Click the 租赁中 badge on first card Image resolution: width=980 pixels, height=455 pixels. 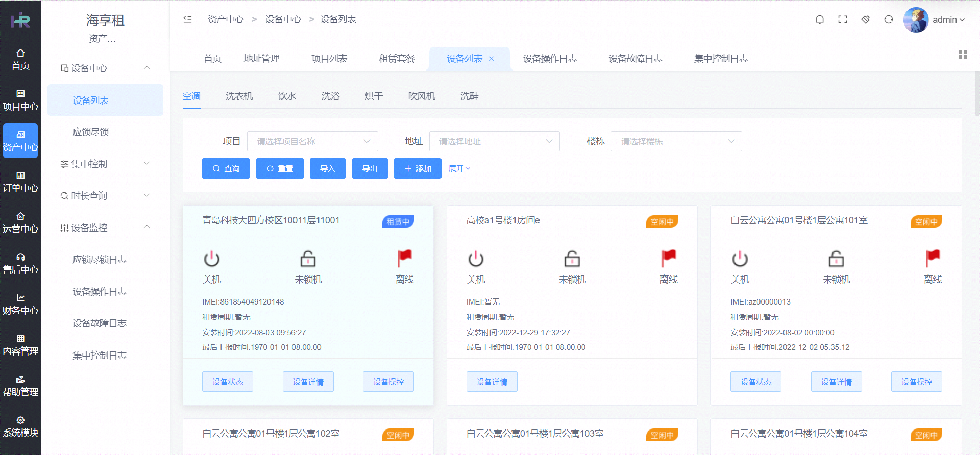(x=398, y=222)
